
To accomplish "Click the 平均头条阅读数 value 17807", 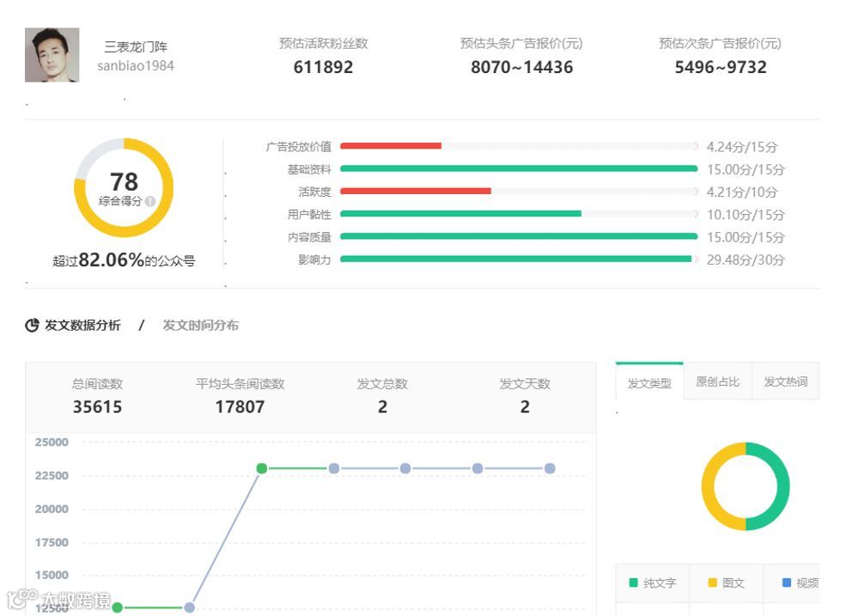I will click(x=240, y=406).
